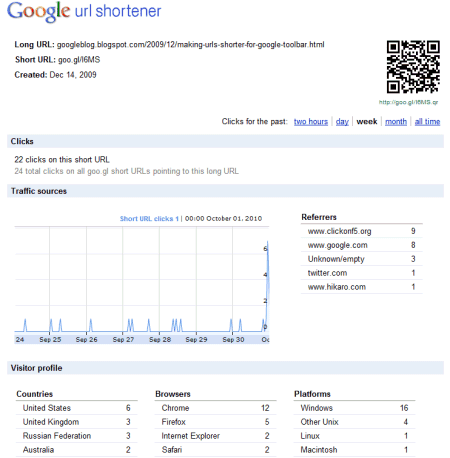Select www.google.com referrer row
Image resolution: width=450 pixels, height=458 pixels.
coord(362,245)
